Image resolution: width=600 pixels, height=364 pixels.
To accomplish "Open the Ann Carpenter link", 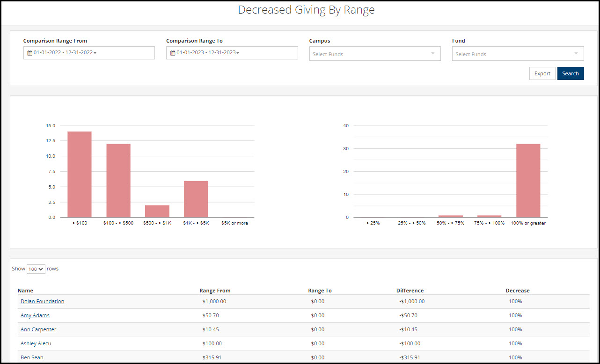I will click(x=38, y=329).
